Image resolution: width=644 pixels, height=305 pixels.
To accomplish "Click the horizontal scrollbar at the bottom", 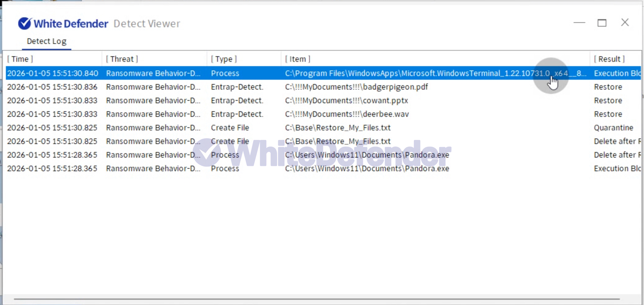I will 317,299.
